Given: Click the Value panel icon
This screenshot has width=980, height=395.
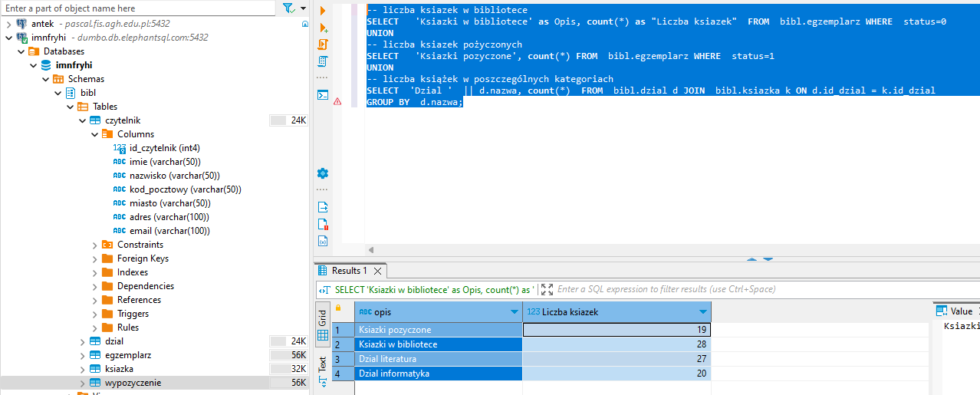Looking at the screenshot, I should pyautogui.click(x=941, y=311).
